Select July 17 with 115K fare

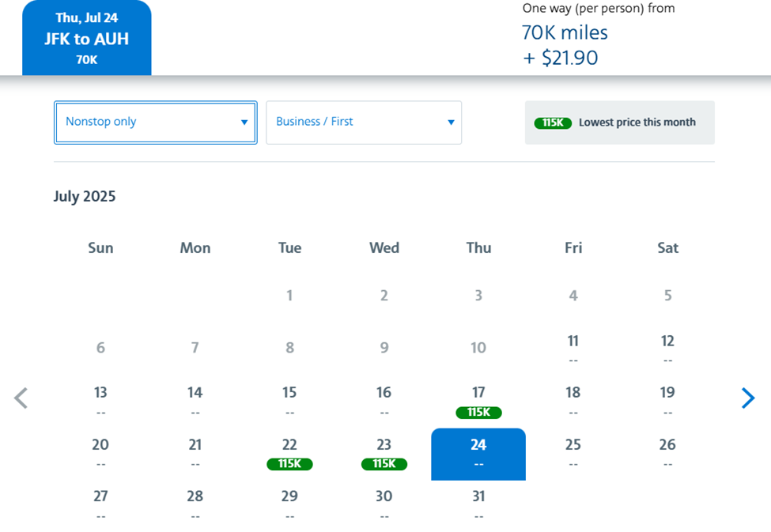478,402
